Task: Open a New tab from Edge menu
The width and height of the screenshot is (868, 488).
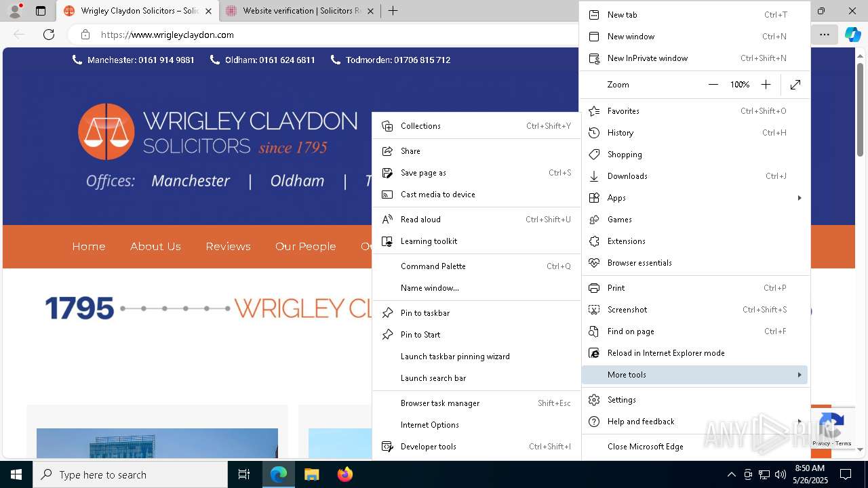Action: coord(695,15)
